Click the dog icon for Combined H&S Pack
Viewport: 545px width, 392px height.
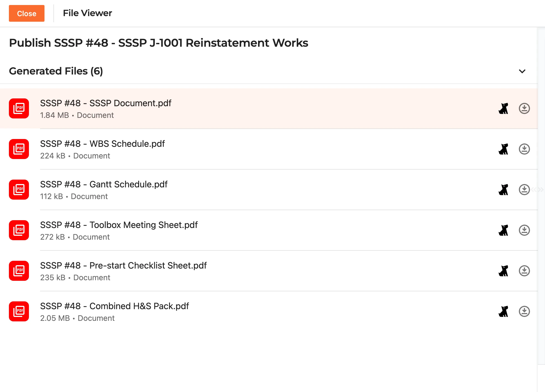[x=503, y=311]
